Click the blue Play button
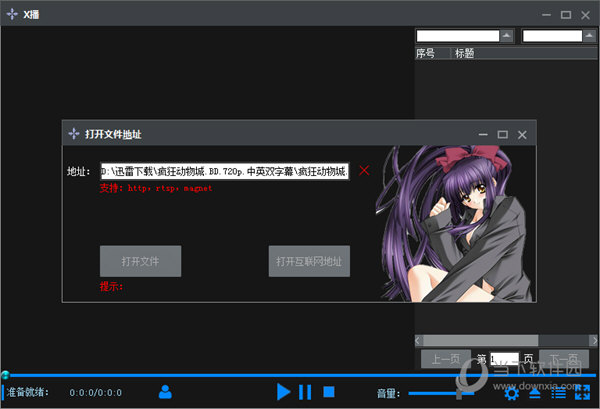This screenshot has width=600, height=409. 284,392
